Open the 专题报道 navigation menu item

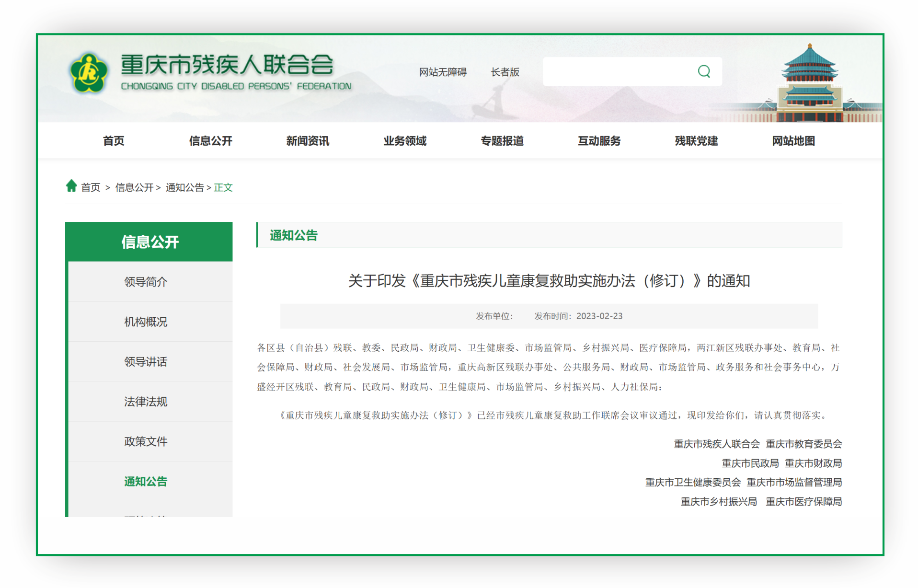502,141
